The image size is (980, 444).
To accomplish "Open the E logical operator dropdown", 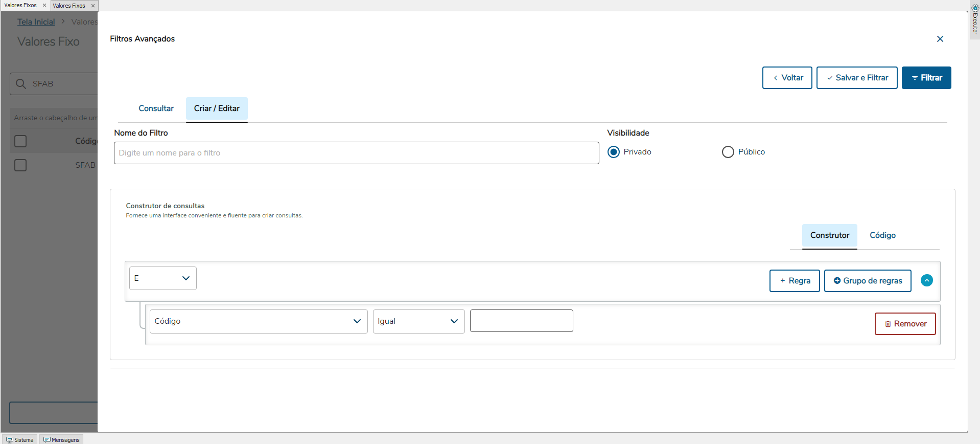I will point(162,278).
